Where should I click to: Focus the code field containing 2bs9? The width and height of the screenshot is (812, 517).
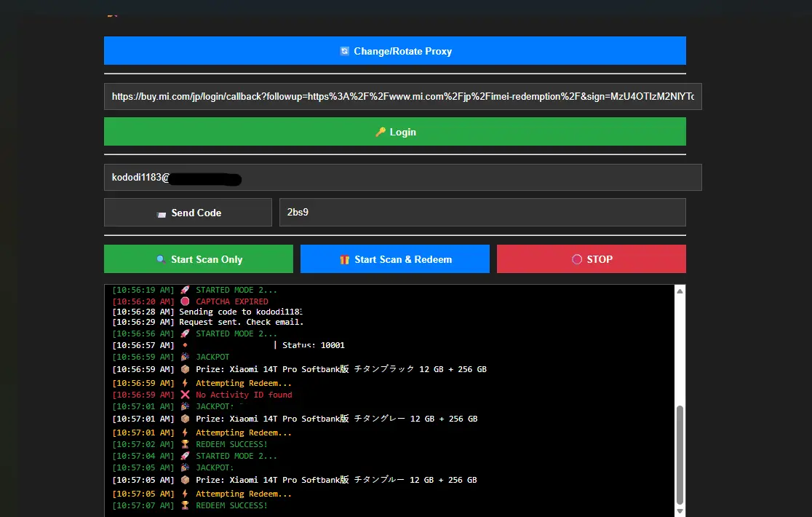(x=482, y=213)
